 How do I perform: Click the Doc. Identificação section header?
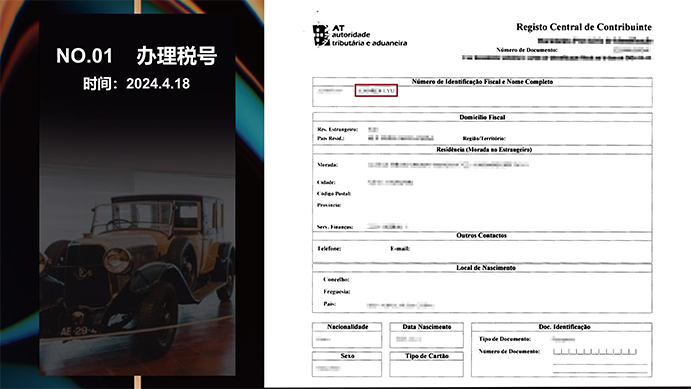tap(565, 327)
